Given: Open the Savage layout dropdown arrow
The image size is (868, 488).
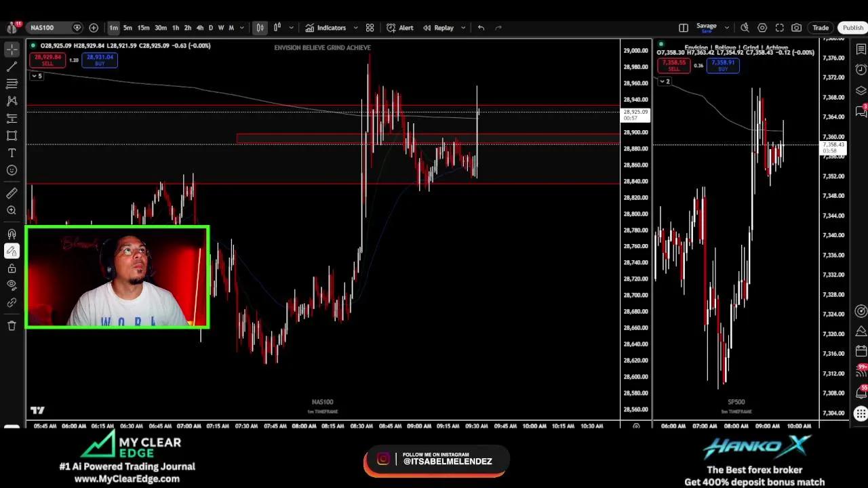Looking at the screenshot, I should (x=726, y=28).
